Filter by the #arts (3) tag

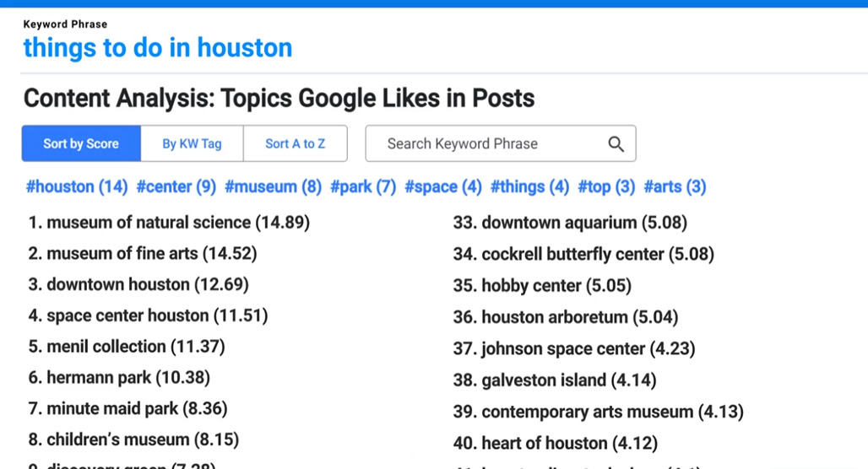675,187
